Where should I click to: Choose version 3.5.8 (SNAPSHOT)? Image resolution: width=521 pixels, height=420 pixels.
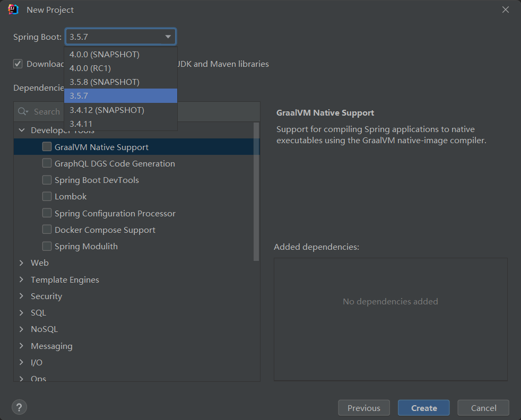(x=120, y=82)
